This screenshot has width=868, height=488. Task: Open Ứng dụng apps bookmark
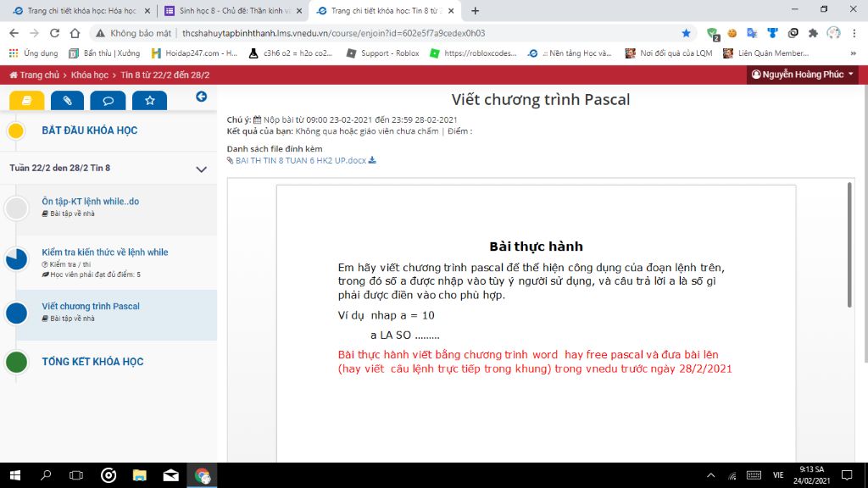tap(34, 53)
